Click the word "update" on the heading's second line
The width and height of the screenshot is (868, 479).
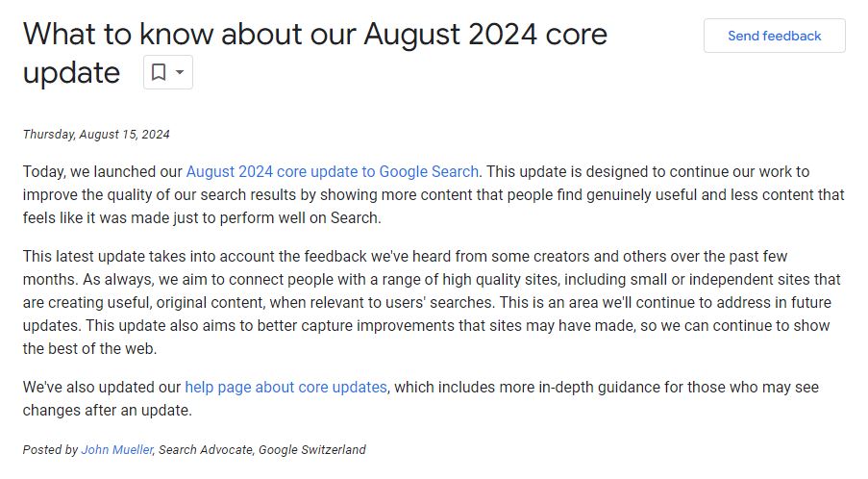[x=72, y=73]
